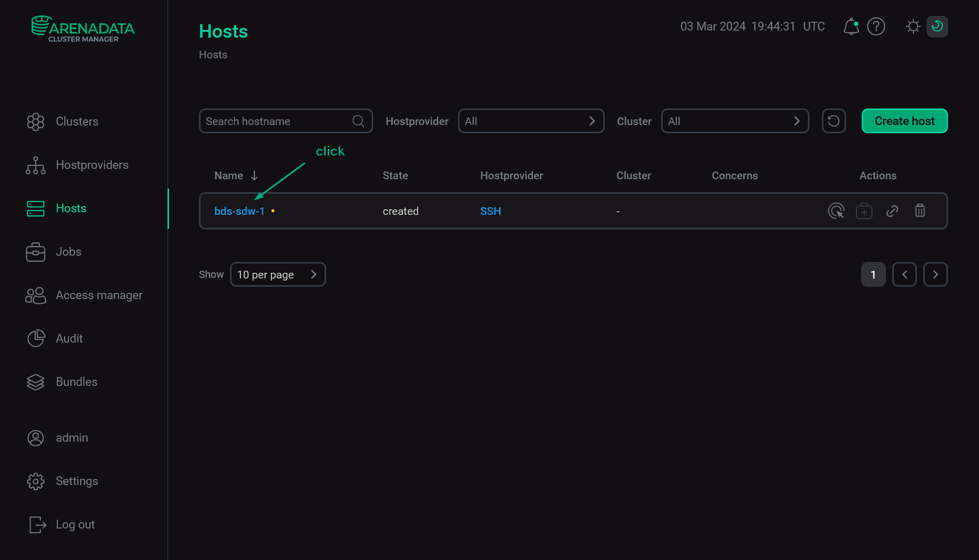Link host bds-sdw-1 to a cluster

[x=892, y=211]
